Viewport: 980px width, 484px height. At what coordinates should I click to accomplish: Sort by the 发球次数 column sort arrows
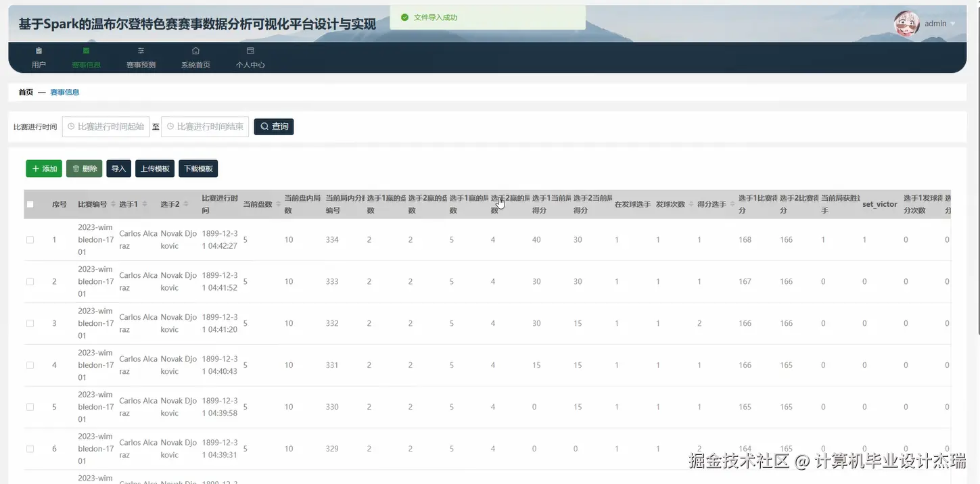click(692, 204)
